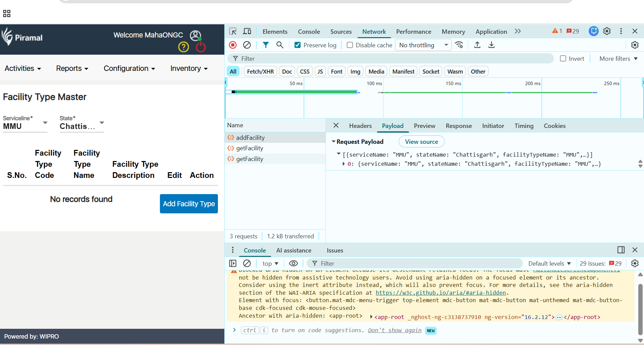
Task: Click the red logout power icon
Action: click(x=201, y=47)
